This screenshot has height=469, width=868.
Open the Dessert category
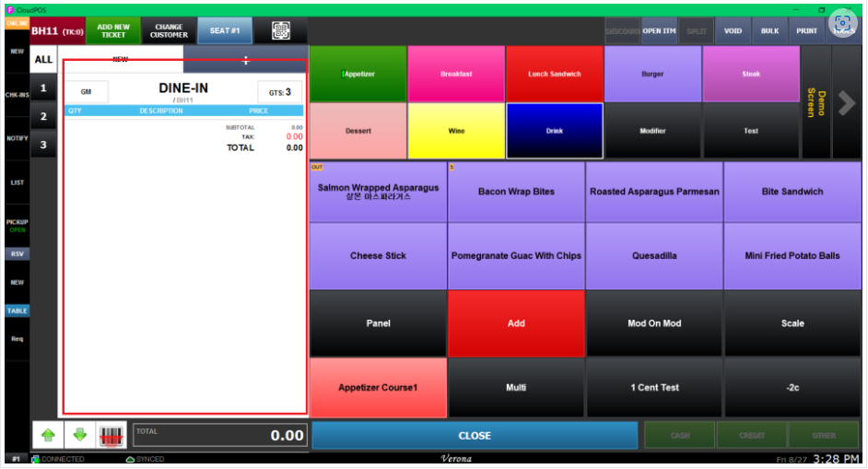point(358,131)
